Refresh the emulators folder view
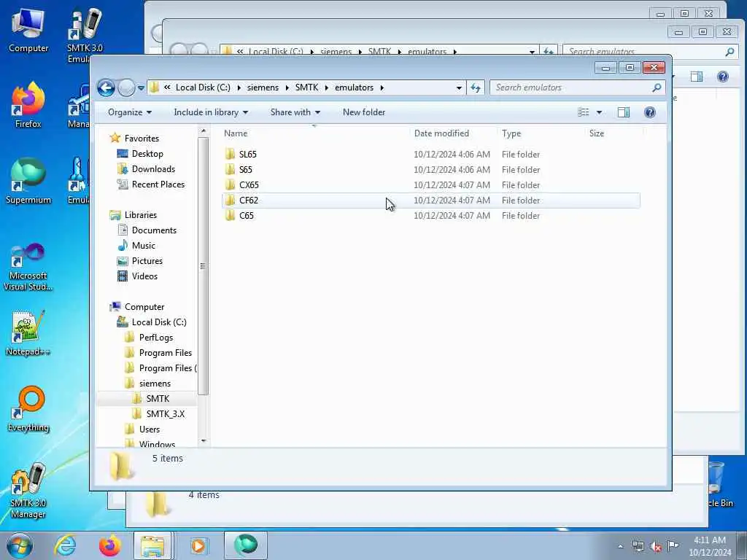Image resolution: width=747 pixels, height=560 pixels. 476,87
